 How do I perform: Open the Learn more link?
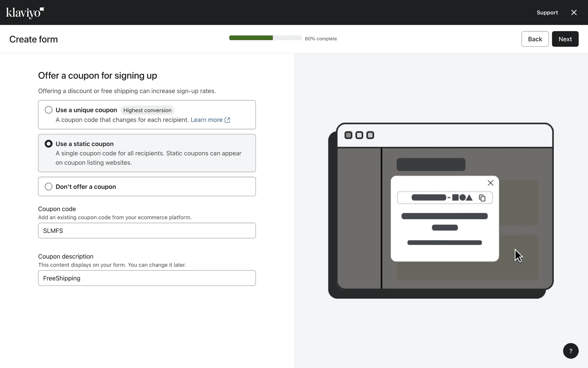click(x=206, y=120)
